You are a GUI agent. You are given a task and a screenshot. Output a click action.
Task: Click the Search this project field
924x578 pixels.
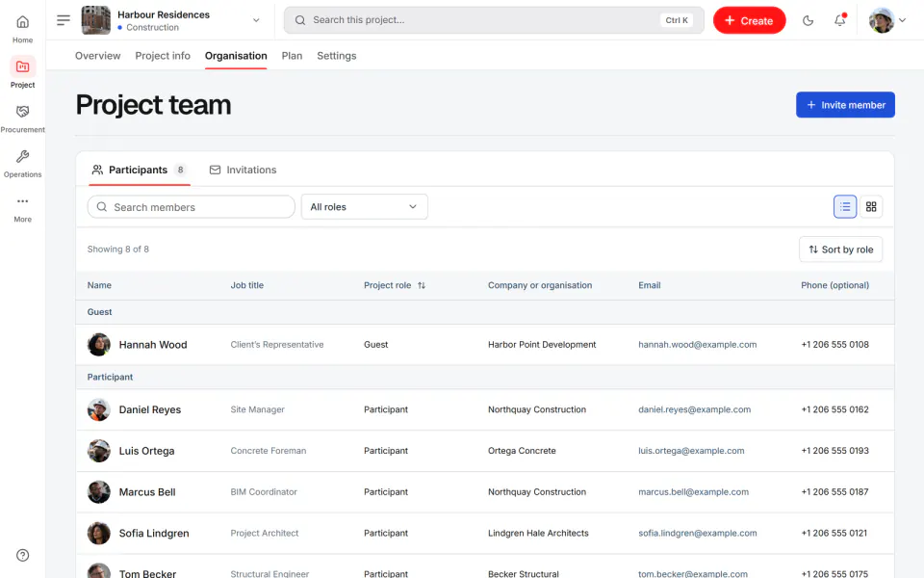493,20
